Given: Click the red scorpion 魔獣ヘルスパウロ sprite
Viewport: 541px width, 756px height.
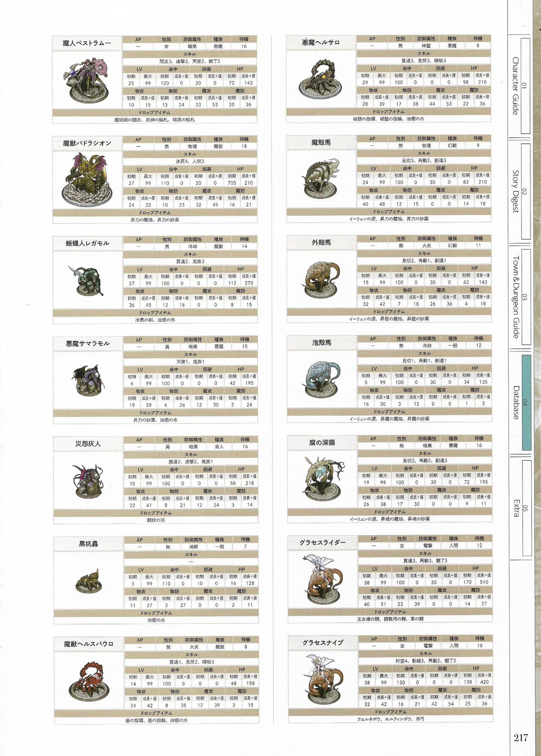Looking at the screenshot, I should (89, 681).
